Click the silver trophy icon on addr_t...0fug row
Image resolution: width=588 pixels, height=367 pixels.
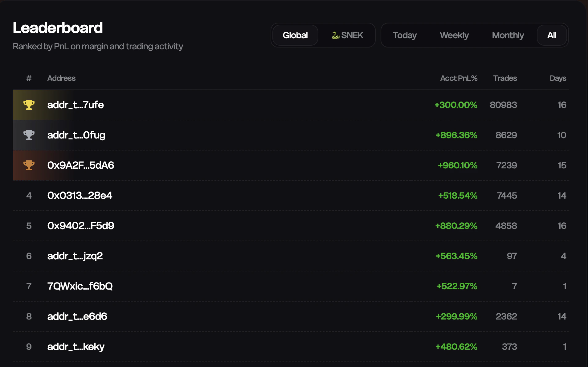pos(29,135)
